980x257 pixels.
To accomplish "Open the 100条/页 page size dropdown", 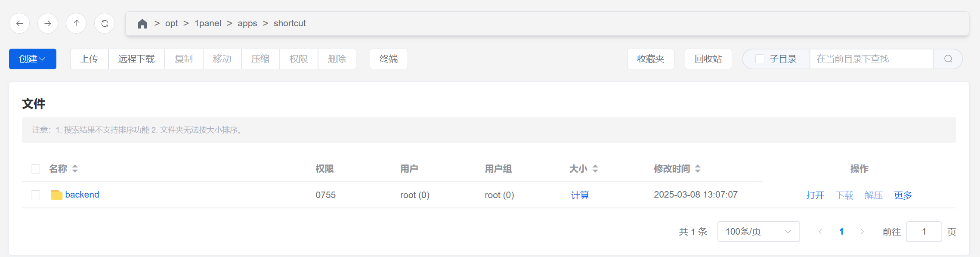I will [758, 232].
